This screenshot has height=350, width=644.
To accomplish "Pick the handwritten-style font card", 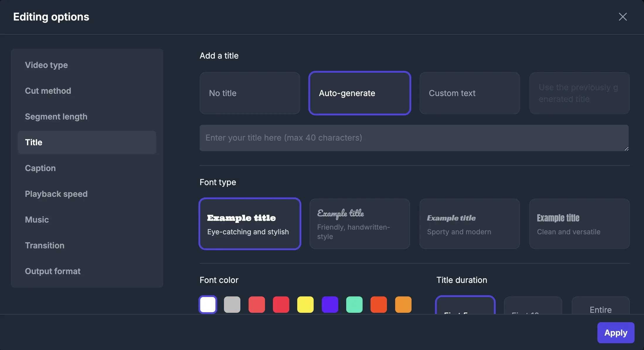I will (x=359, y=224).
